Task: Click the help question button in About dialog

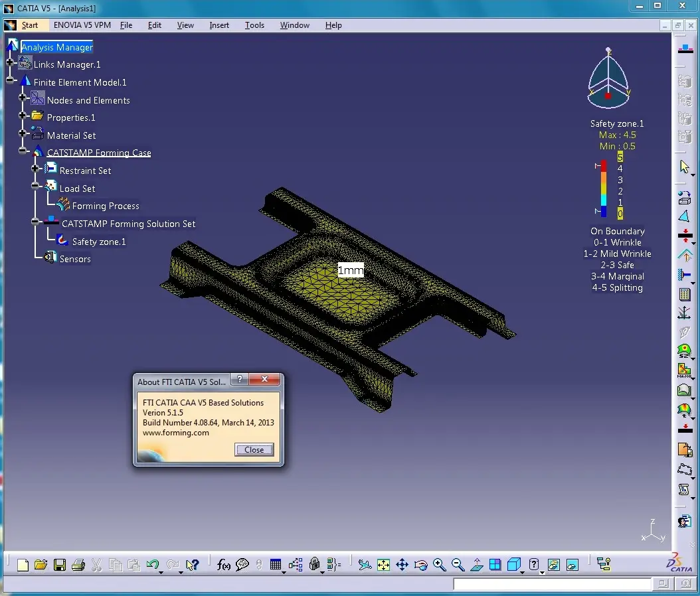Action: [x=239, y=379]
